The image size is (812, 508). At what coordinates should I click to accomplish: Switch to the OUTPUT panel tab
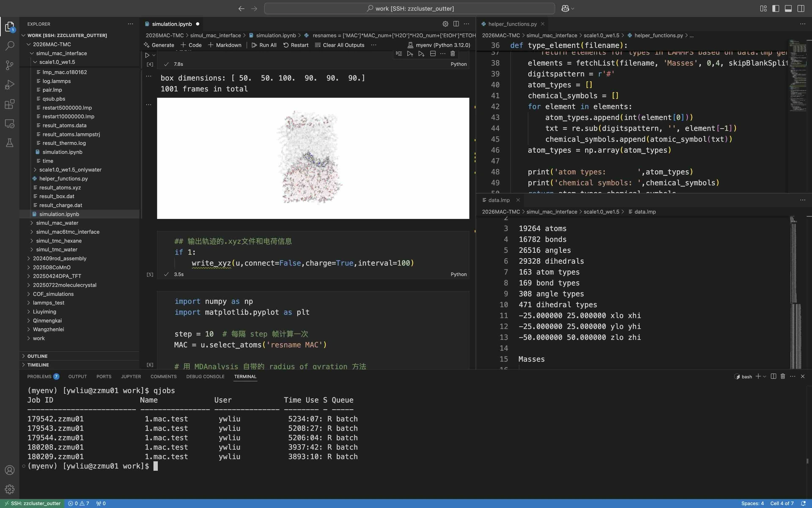click(x=77, y=376)
